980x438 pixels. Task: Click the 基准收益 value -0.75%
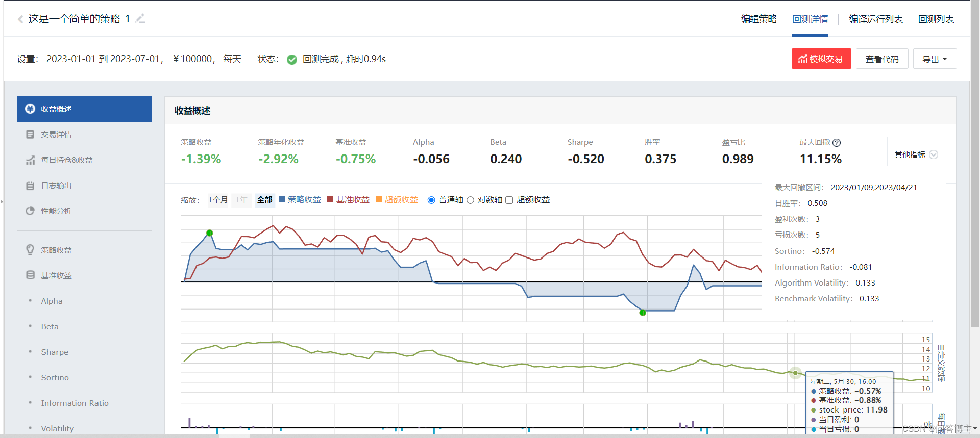(x=356, y=159)
